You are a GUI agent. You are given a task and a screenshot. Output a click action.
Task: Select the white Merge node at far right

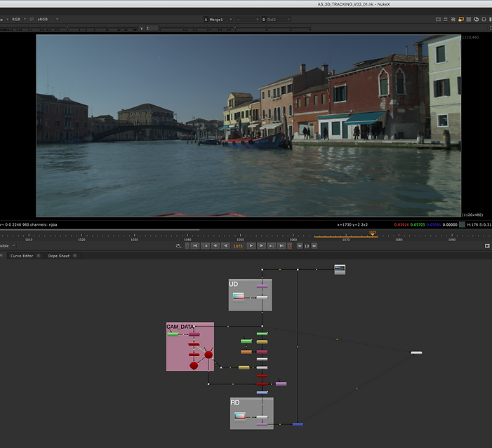416,353
